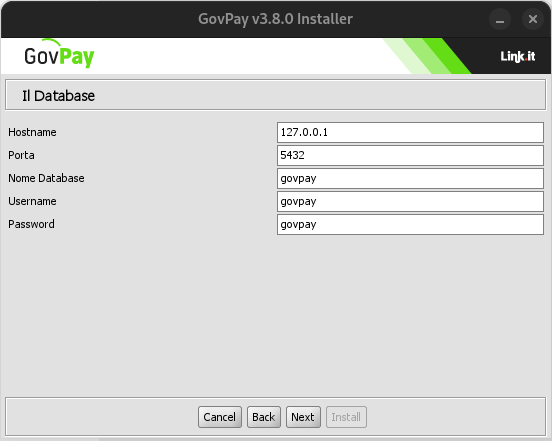The height and width of the screenshot is (441, 552).
Task: Click the GovPay logo in the header
Action: pos(59,54)
